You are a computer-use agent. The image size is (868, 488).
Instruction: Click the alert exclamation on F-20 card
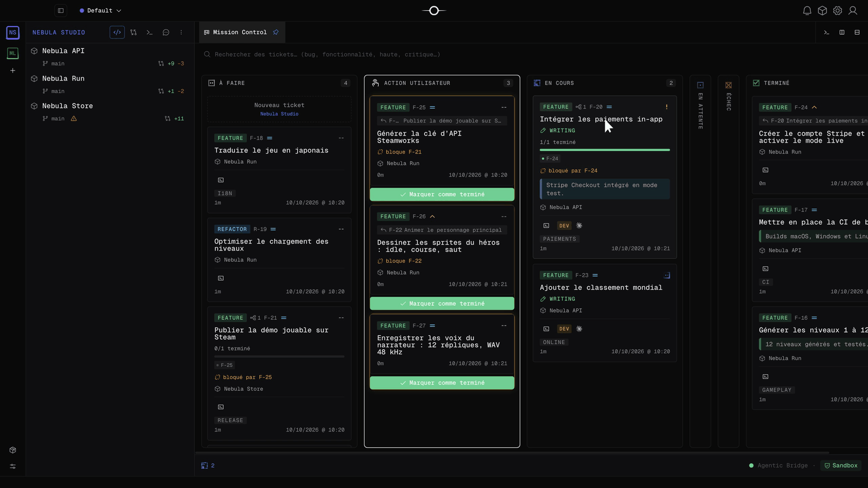tap(667, 107)
